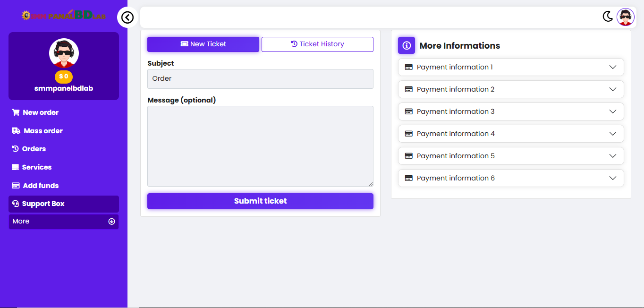
Task: Collapse sidebar with the back arrow icon
Action: coord(127,17)
